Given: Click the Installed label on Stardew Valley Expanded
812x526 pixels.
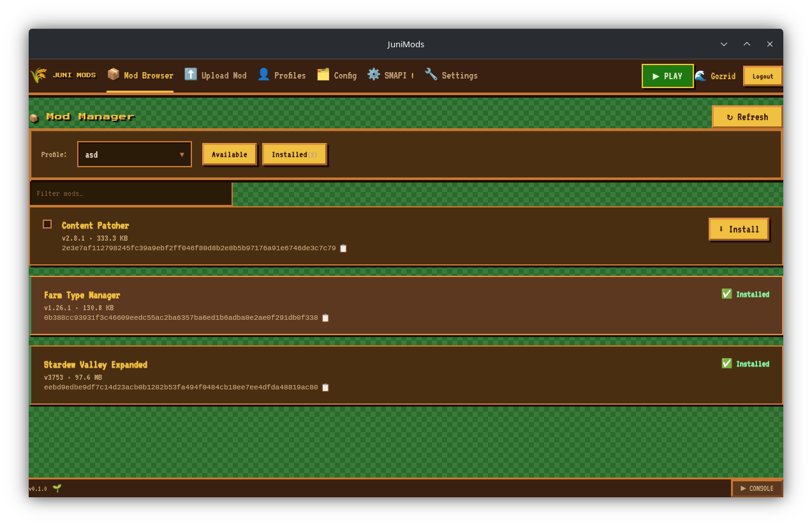Looking at the screenshot, I should pos(753,364).
